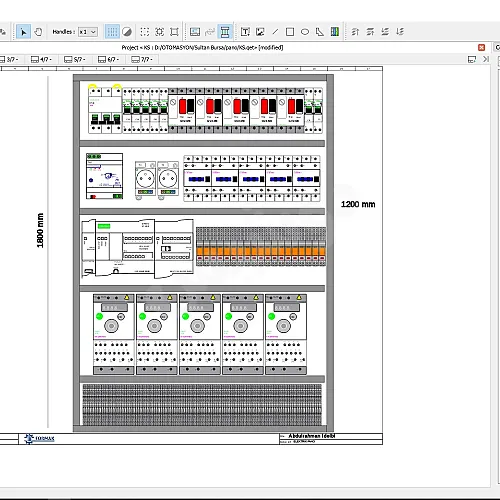The image size is (500, 500).
Task: Select the ellipse drawing tool
Action: (305, 32)
